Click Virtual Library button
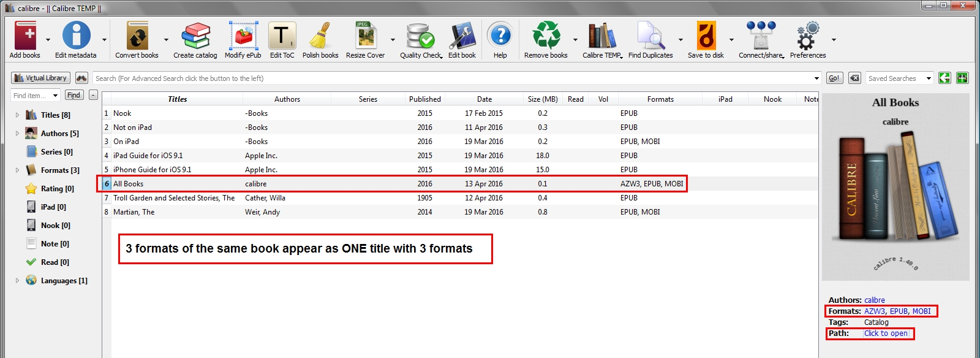 tap(40, 78)
